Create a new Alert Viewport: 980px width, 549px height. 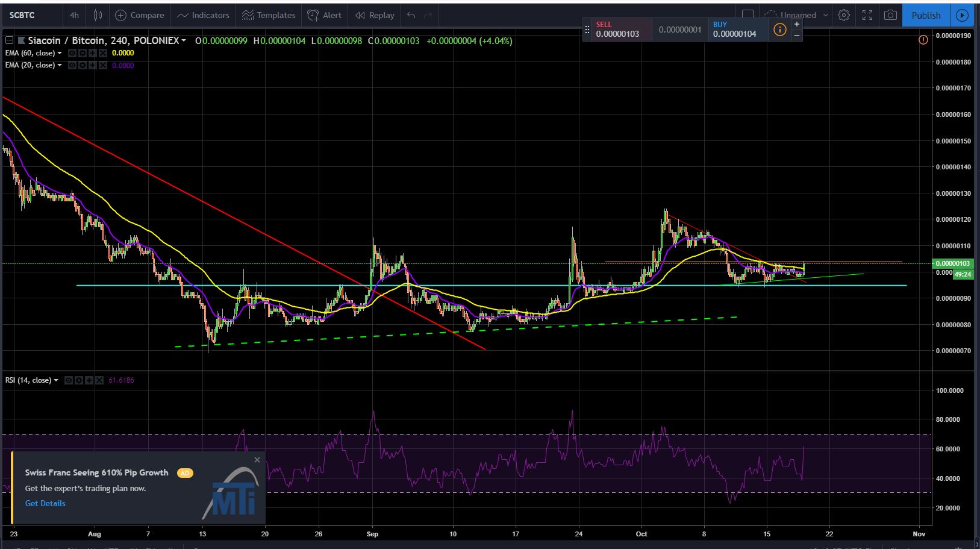click(x=325, y=15)
